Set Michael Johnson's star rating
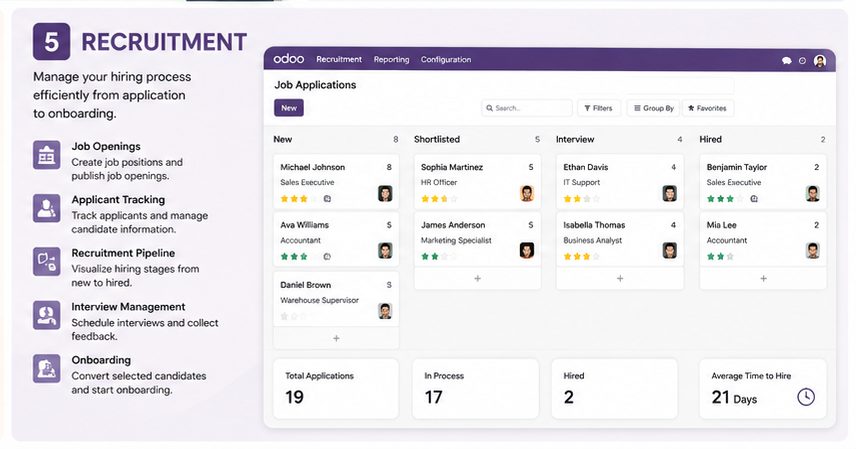The width and height of the screenshot is (856, 449). (299, 199)
